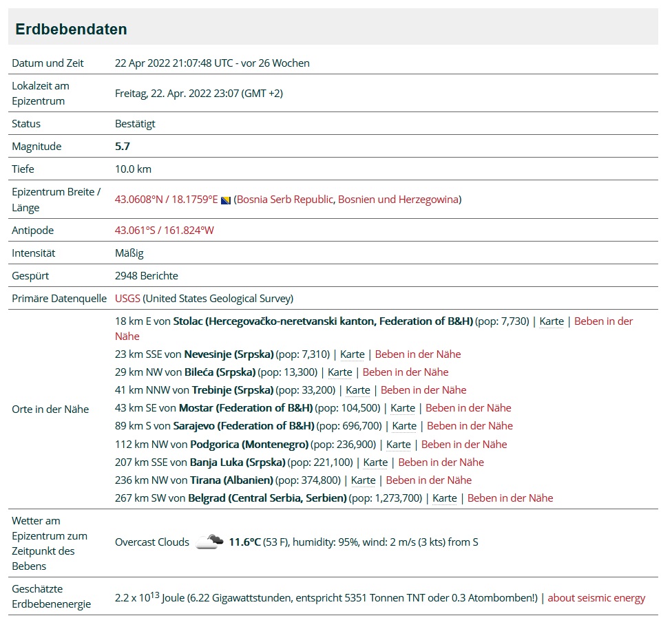Open the Bosnien und Herzegowina link
The height and width of the screenshot is (618, 672).
(398, 200)
